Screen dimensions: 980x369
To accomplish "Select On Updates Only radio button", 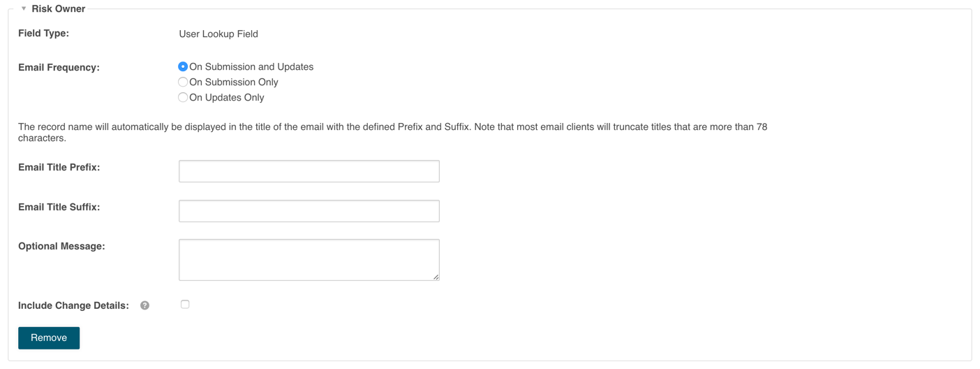I will click(x=183, y=98).
